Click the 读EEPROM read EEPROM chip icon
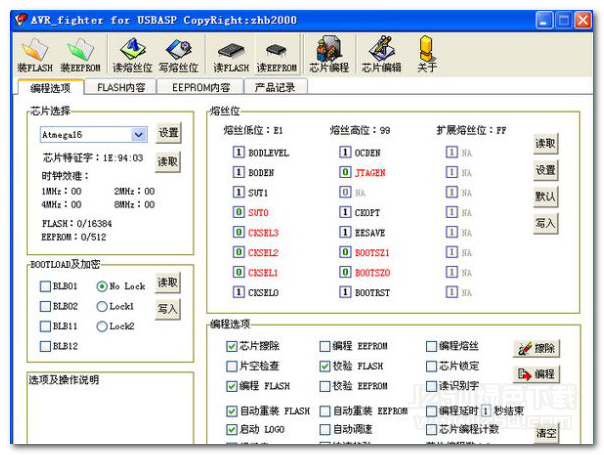Image resolution: width=604 pixels, height=455 pixels. click(277, 57)
